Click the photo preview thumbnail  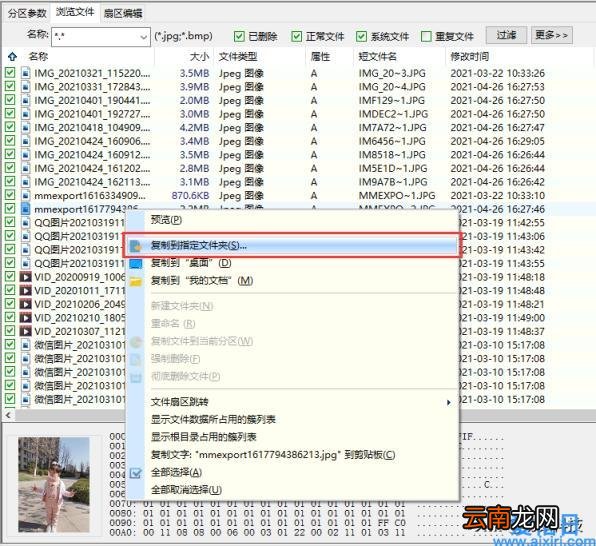coord(54,484)
